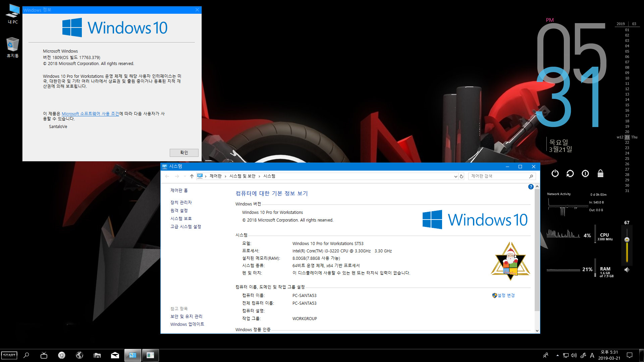Toggle the IME input mode 'A' indicator
This screenshot has width=644, height=362.
coord(592,355)
